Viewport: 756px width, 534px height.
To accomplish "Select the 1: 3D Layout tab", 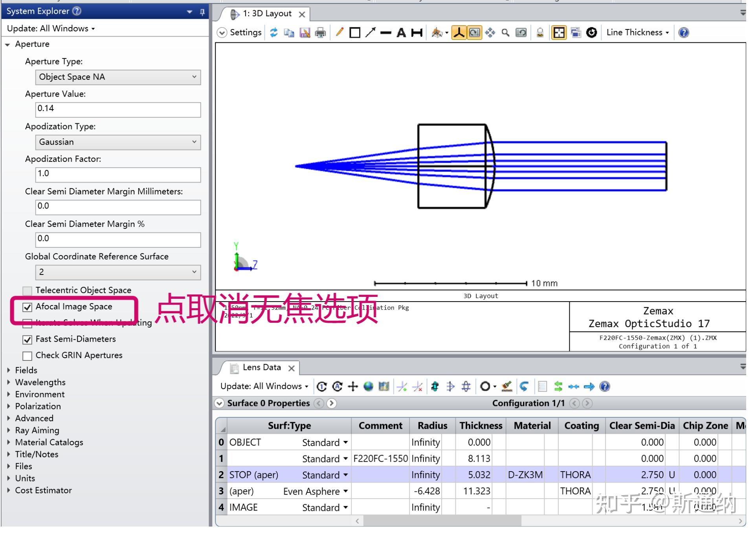I will pos(267,14).
